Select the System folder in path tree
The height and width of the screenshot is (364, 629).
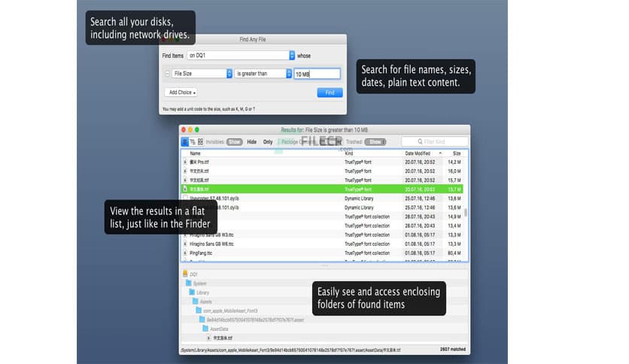199,284
